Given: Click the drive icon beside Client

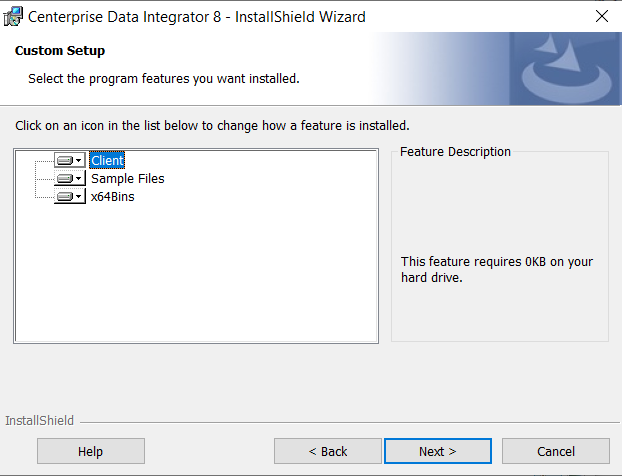Looking at the screenshot, I should click(65, 160).
